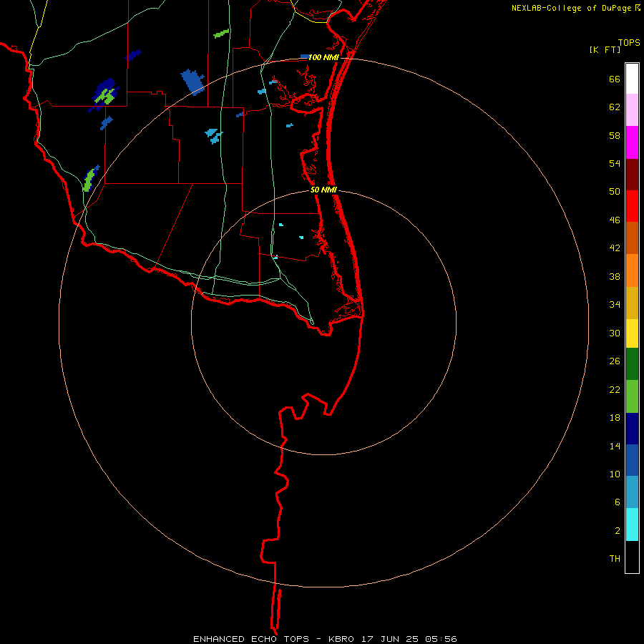The image size is (644, 644).
Task: Click the legend value 10
Action: 615,474
